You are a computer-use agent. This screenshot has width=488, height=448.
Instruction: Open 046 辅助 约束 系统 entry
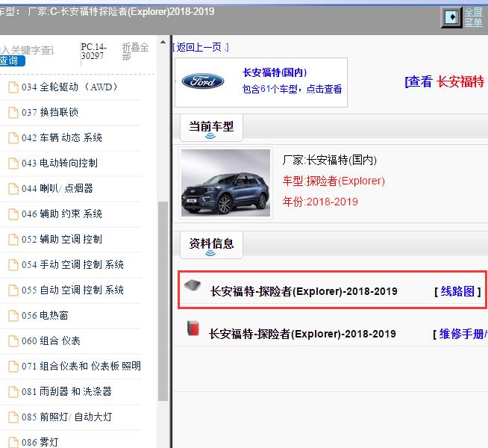[x=62, y=214]
